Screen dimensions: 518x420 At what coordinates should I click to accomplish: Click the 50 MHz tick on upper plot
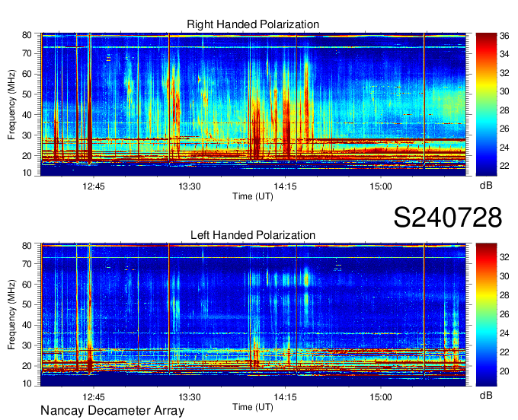point(27,94)
